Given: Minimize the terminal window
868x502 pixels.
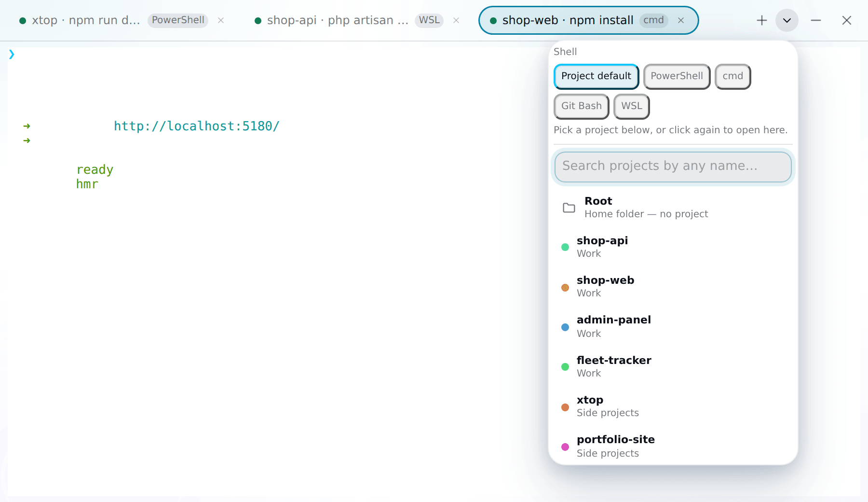Looking at the screenshot, I should [816, 20].
